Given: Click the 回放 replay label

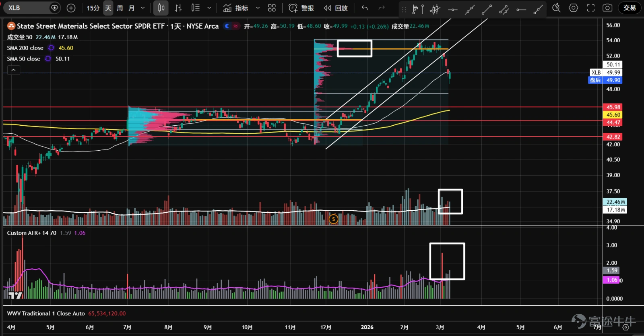Looking at the screenshot, I should pyautogui.click(x=341, y=8).
